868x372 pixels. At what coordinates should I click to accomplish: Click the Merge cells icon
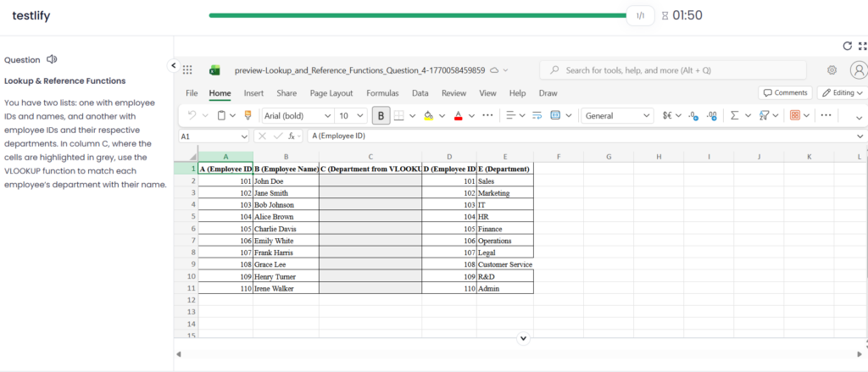pos(555,116)
